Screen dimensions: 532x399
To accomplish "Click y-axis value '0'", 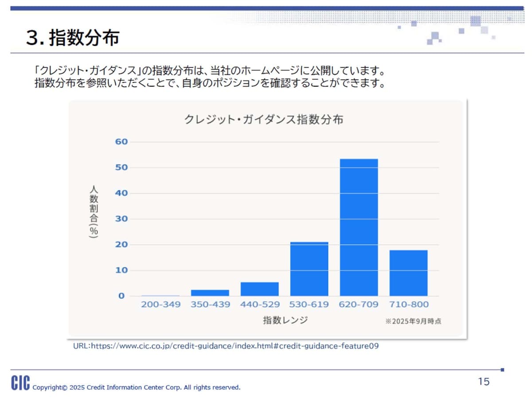I will click(x=121, y=296).
